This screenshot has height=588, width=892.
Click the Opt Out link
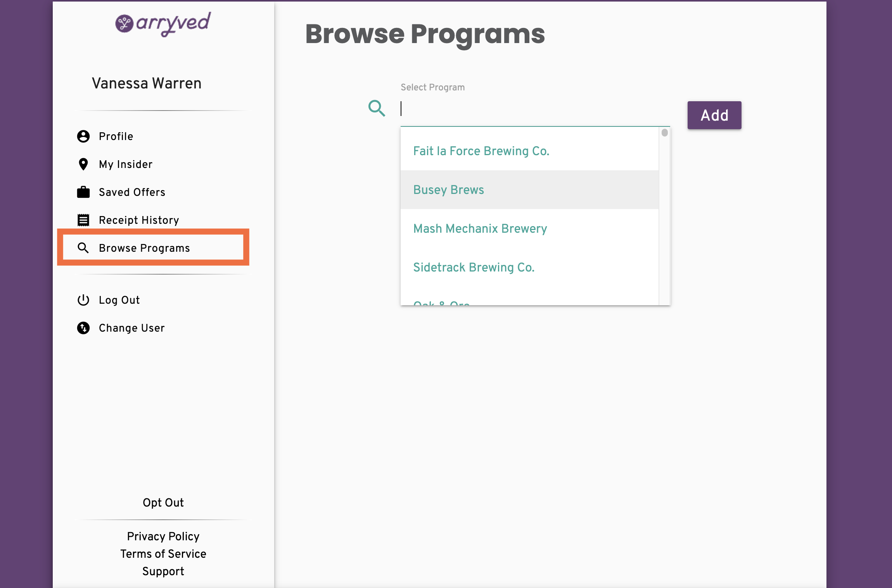(x=163, y=503)
